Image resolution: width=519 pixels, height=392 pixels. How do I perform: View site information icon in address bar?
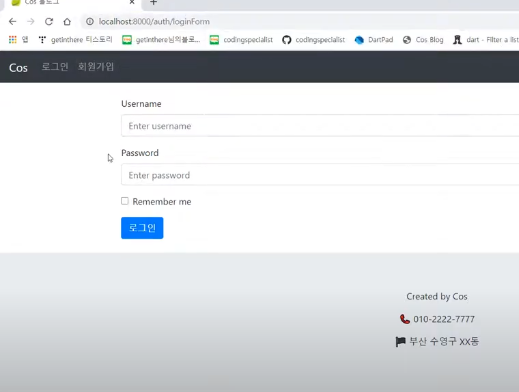tap(90, 22)
